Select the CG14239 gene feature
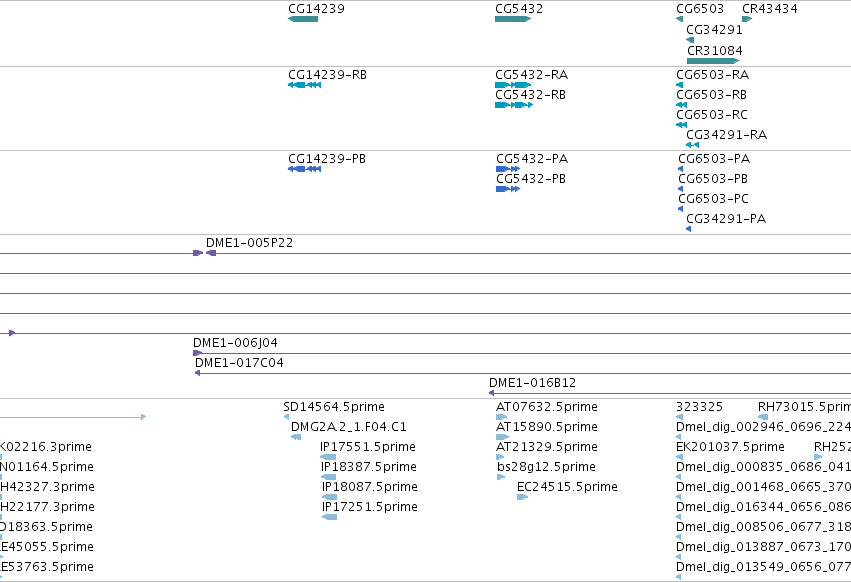The height and width of the screenshot is (582, 851). [x=303, y=19]
